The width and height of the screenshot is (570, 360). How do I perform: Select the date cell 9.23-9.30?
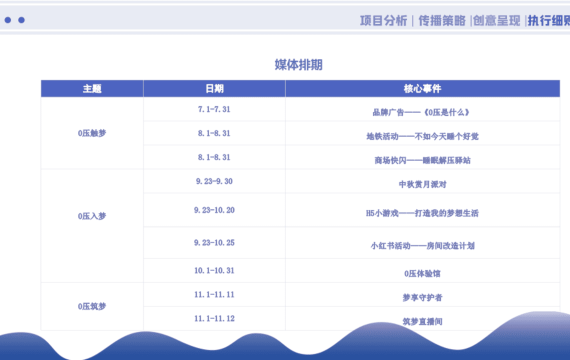pyautogui.click(x=214, y=181)
